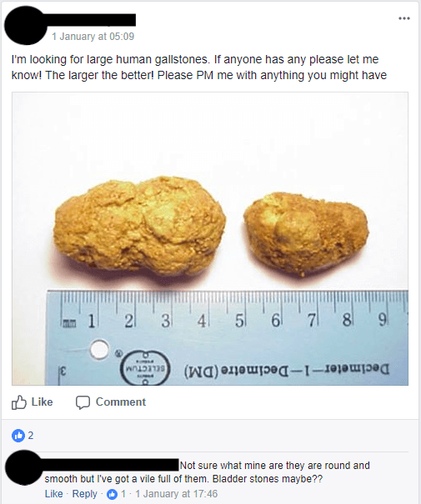This screenshot has width=421, height=504.
Task: Click the ruler portion of the photo
Action: (228, 337)
